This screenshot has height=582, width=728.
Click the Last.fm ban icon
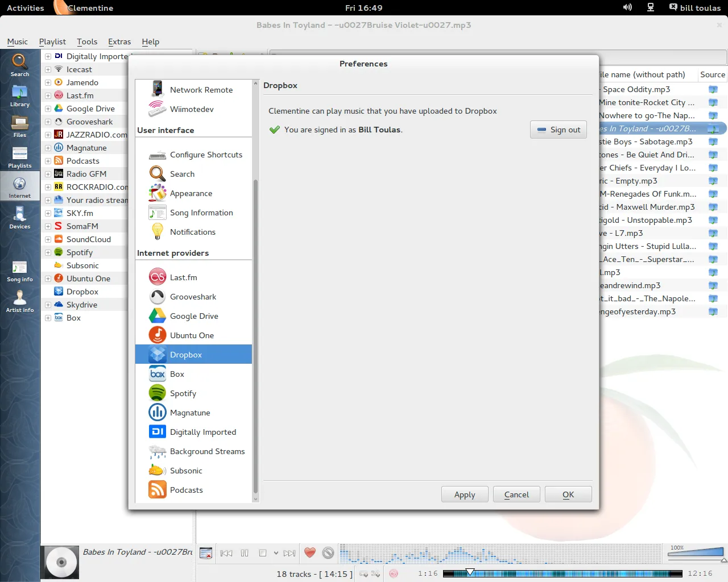tap(328, 552)
